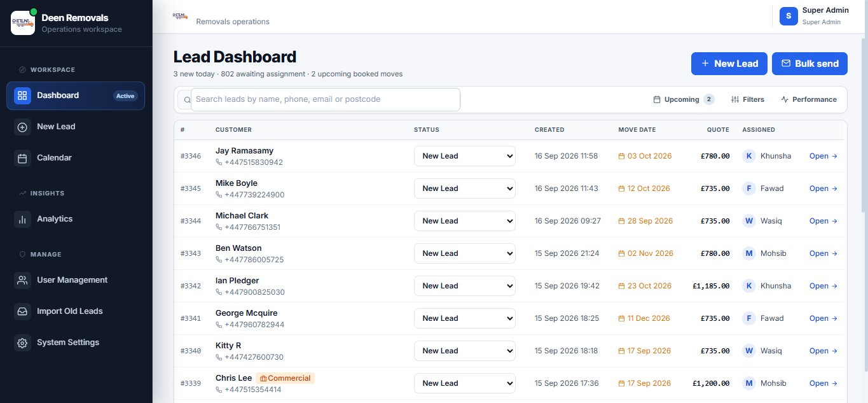Click calendar icon beside 28 Sep 2026
Viewport: 868px width, 403px height.
point(622,221)
